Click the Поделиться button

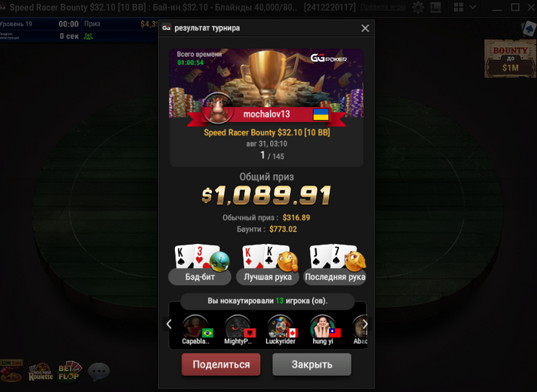[x=221, y=364]
